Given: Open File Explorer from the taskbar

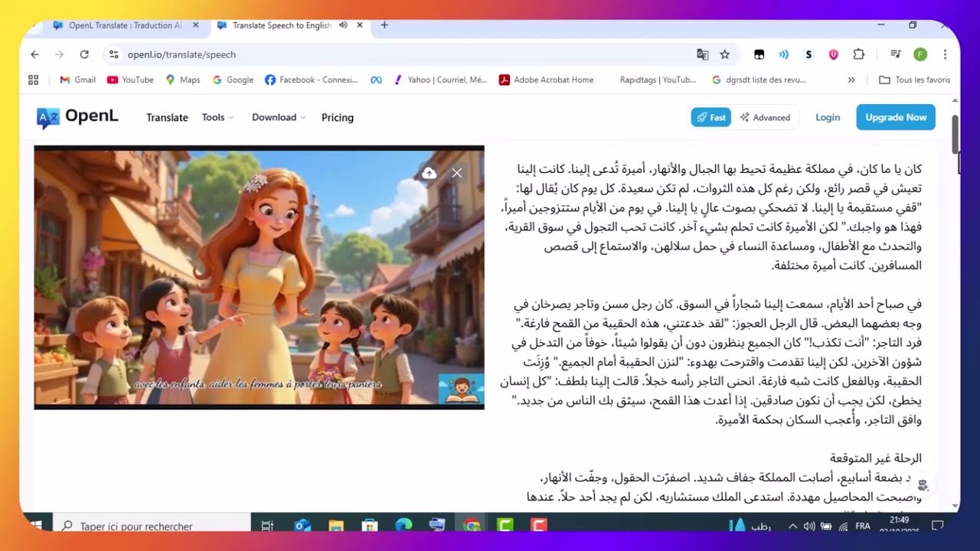Looking at the screenshot, I should pos(336,526).
